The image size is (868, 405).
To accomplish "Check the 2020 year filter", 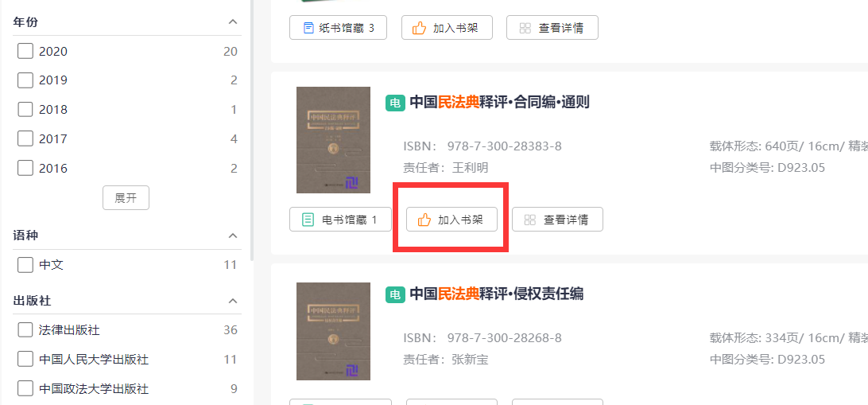I will [25, 51].
